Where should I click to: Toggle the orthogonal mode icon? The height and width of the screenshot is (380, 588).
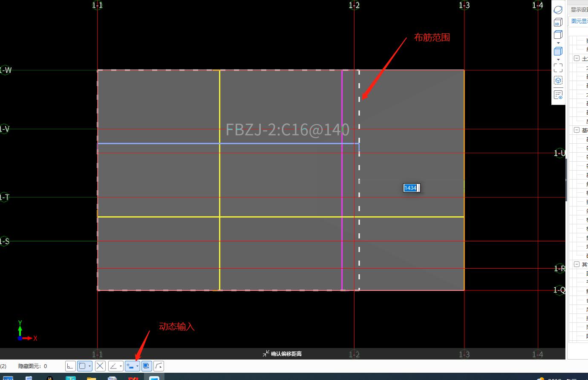tap(70, 366)
